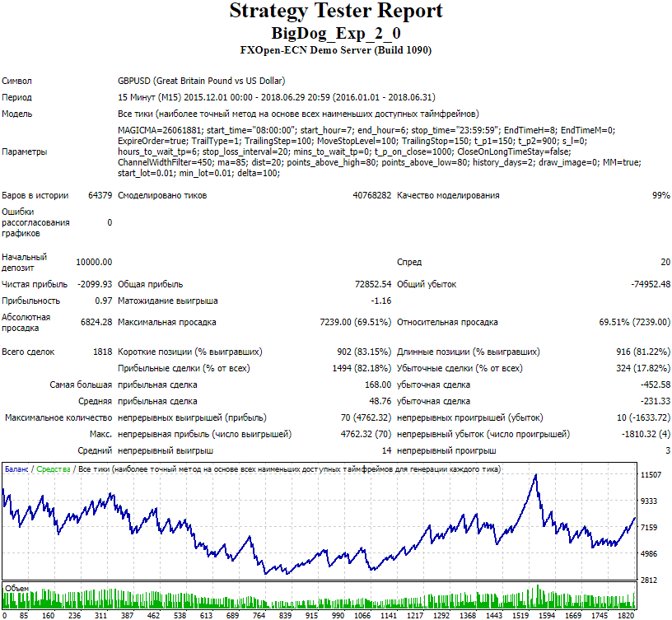
Task: Select the BigDog_Exp_2_0 expert name heading
Action: (336, 34)
